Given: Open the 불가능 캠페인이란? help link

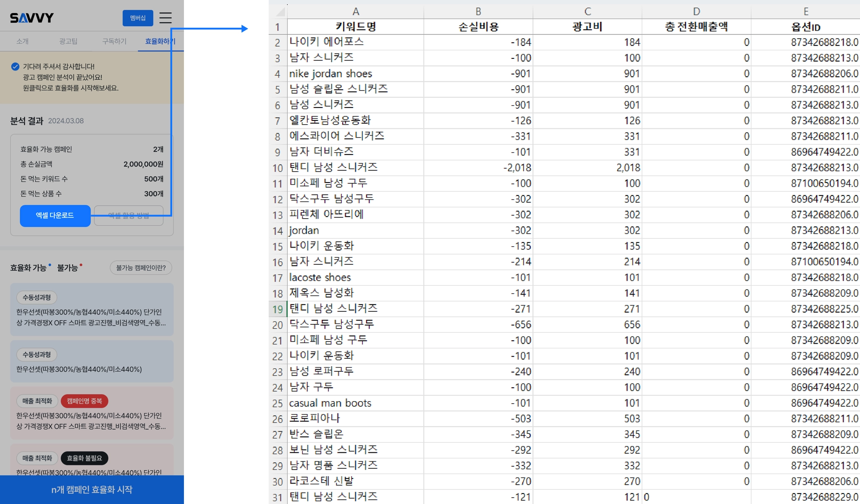Looking at the screenshot, I should [x=141, y=268].
